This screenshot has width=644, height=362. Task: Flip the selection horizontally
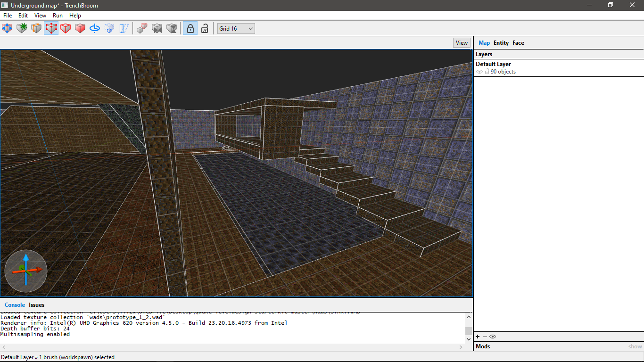[157, 28]
